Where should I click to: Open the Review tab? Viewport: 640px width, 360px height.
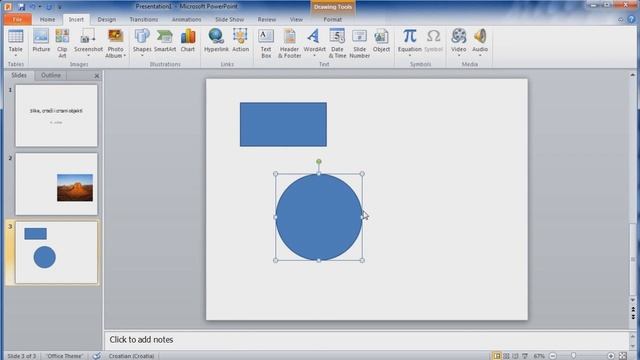point(267,19)
